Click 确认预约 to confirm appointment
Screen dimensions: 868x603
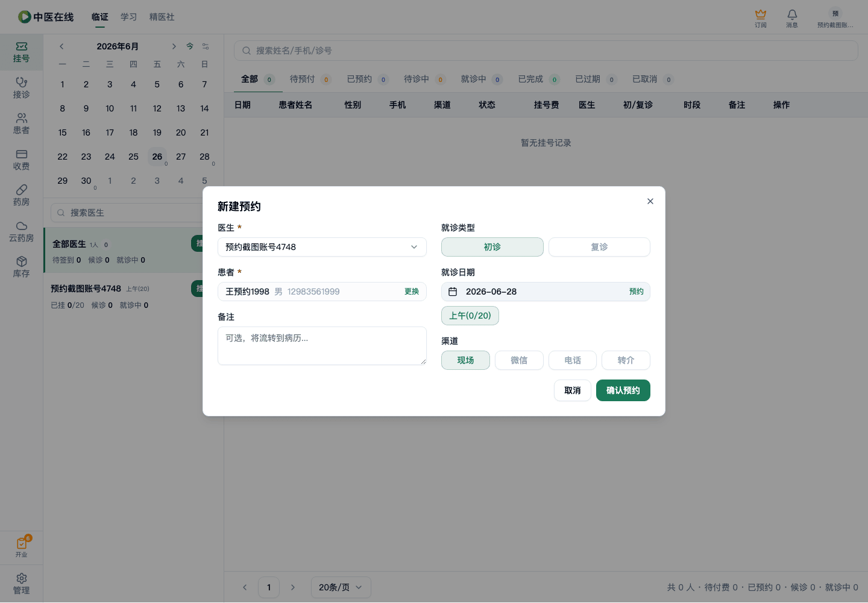click(623, 390)
